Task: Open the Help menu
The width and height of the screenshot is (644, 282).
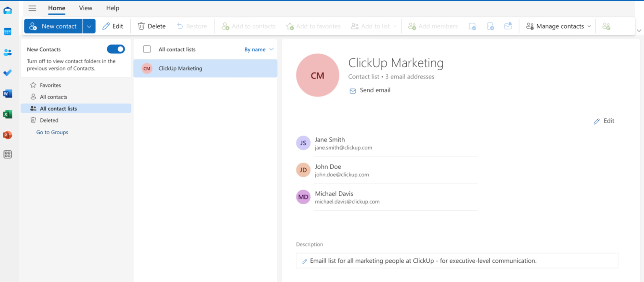Action: coord(112,8)
